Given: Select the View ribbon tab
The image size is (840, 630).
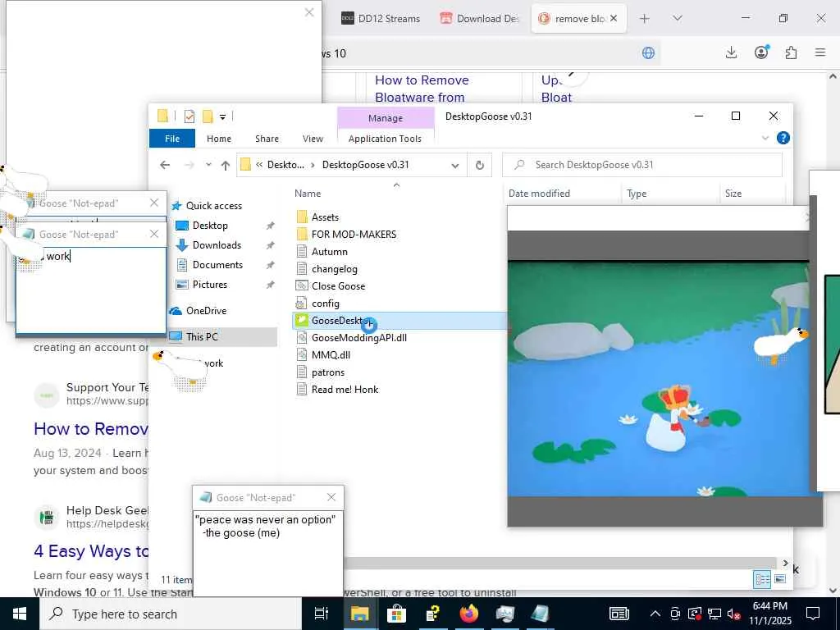Looking at the screenshot, I should pyautogui.click(x=313, y=138).
